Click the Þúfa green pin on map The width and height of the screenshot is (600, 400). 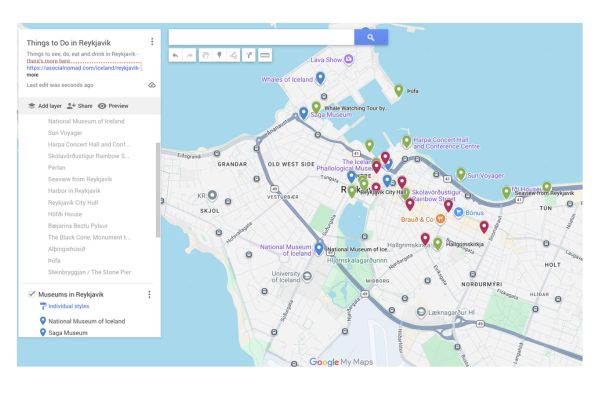[398, 90]
